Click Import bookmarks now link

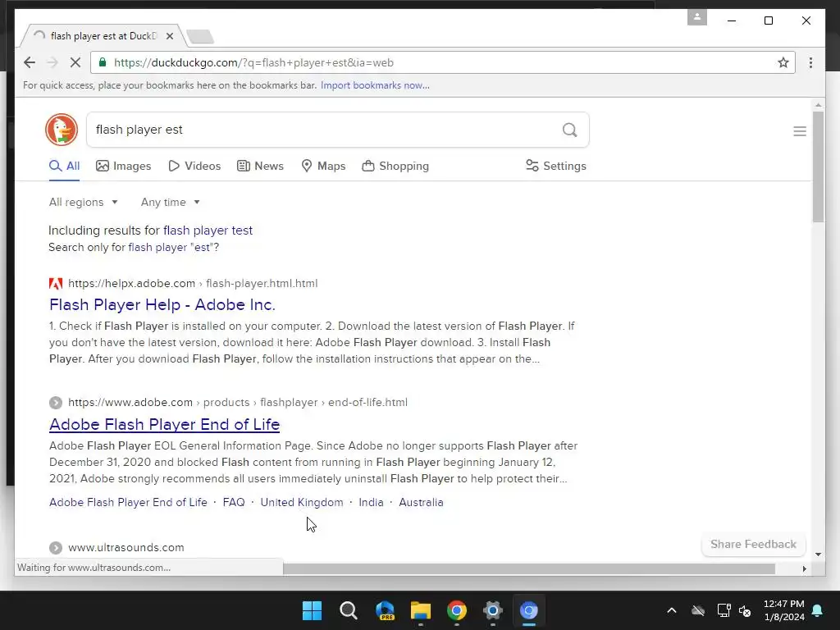375,85
